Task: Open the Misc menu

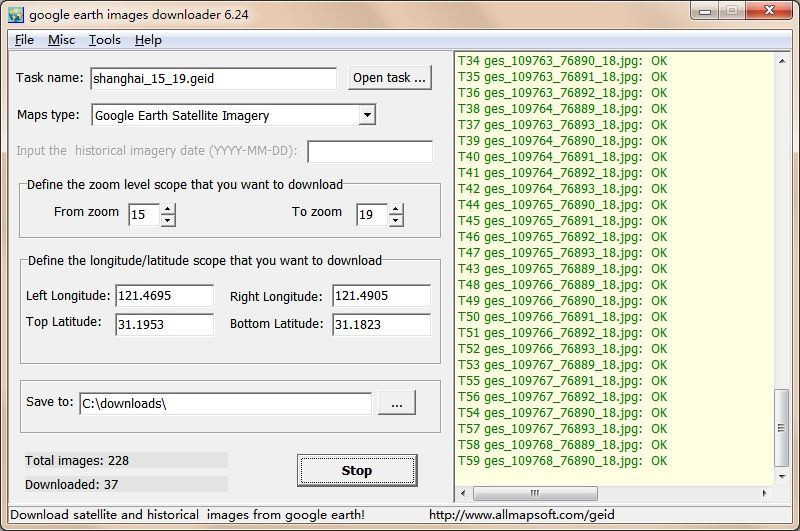Action: pyautogui.click(x=61, y=40)
